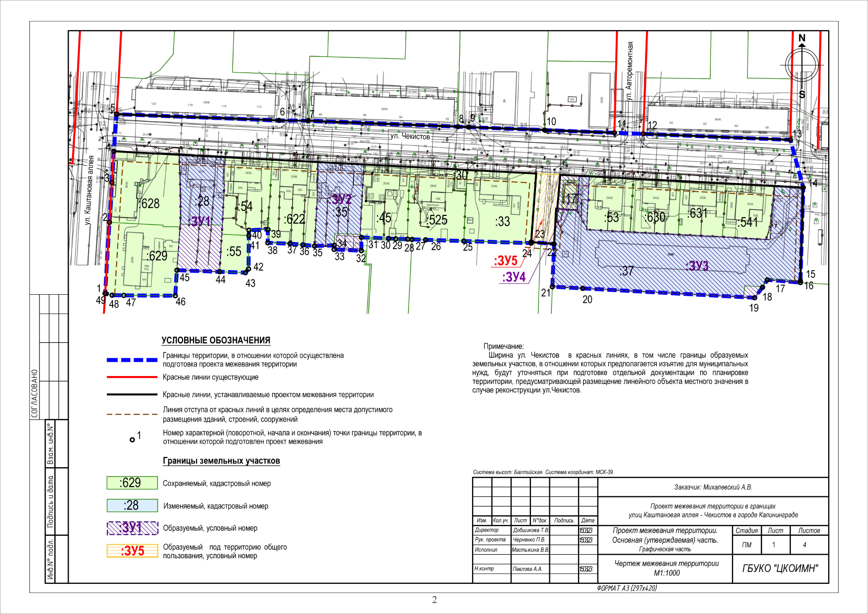Screen dimensions: 868x614
Task: Click the ГБУКО "ЦКОИМН" title block cell
Action: click(x=780, y=568)
